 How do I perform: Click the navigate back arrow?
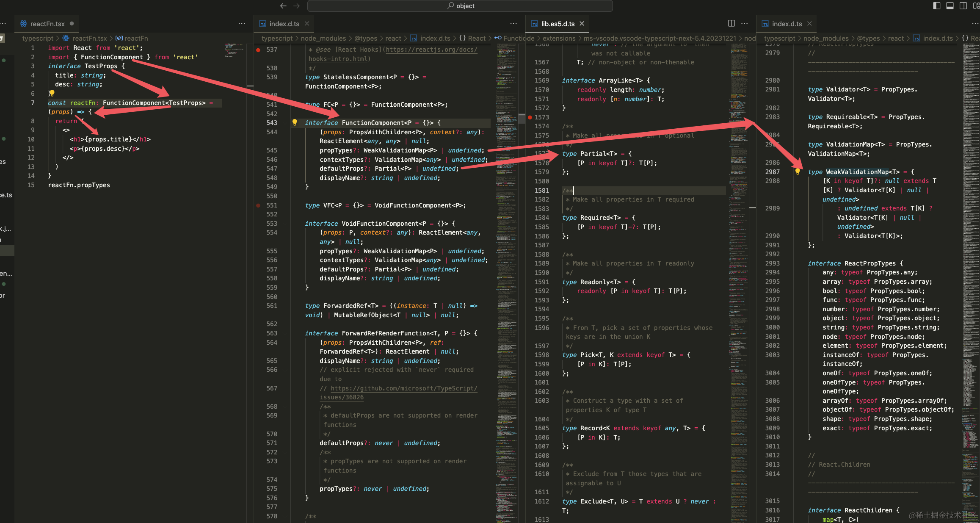coord(283,6)
